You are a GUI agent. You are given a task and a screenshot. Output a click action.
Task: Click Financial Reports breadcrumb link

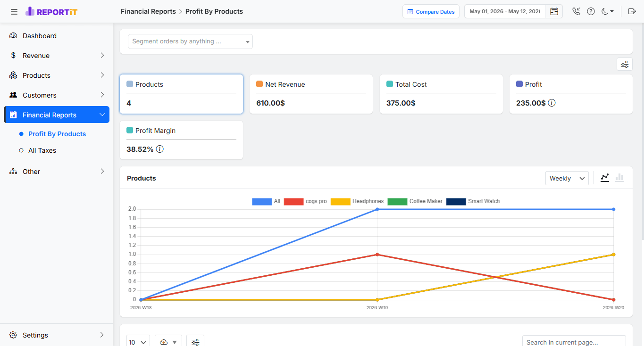click(148, 11)
